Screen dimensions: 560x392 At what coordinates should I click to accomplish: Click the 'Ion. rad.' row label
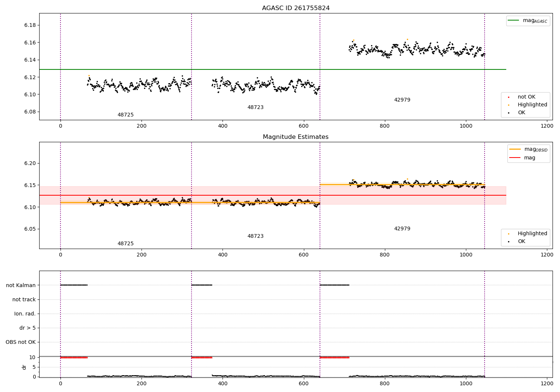(25, 314)
